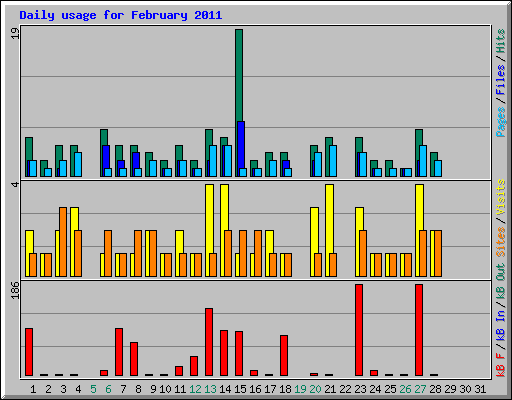
Task: Click the day '30' label on x-axis
Action: tap(465, 389)
